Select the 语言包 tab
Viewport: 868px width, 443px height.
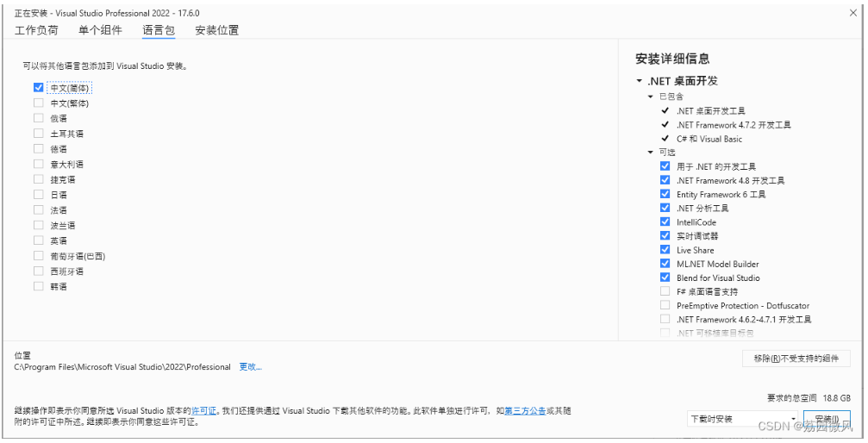pyautogui.click(x=159, y=30)
